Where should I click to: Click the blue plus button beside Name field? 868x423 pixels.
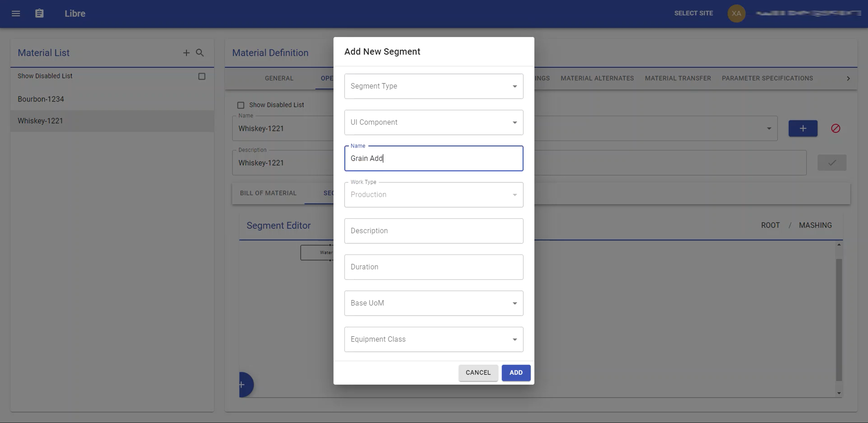point(803,128)
